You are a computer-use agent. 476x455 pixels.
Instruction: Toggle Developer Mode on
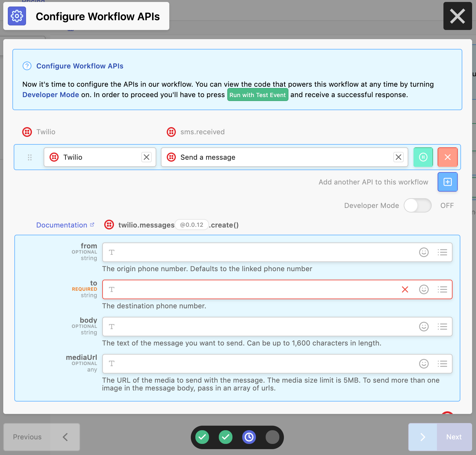[x=417, y=205]
